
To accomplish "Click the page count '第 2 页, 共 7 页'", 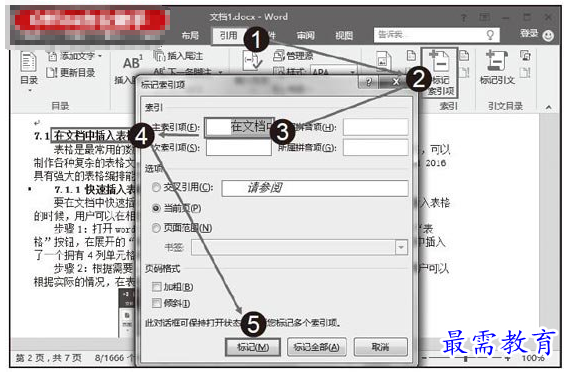I will click(49, 358).
